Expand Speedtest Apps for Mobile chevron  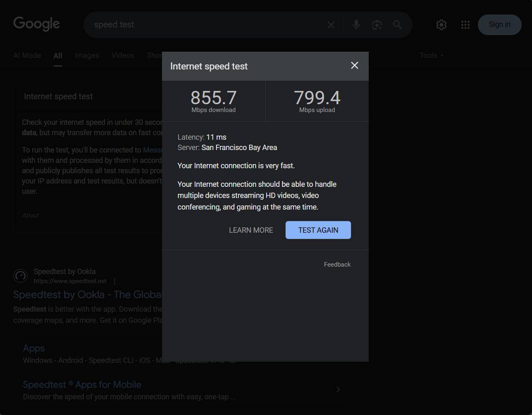pos(338,389)
